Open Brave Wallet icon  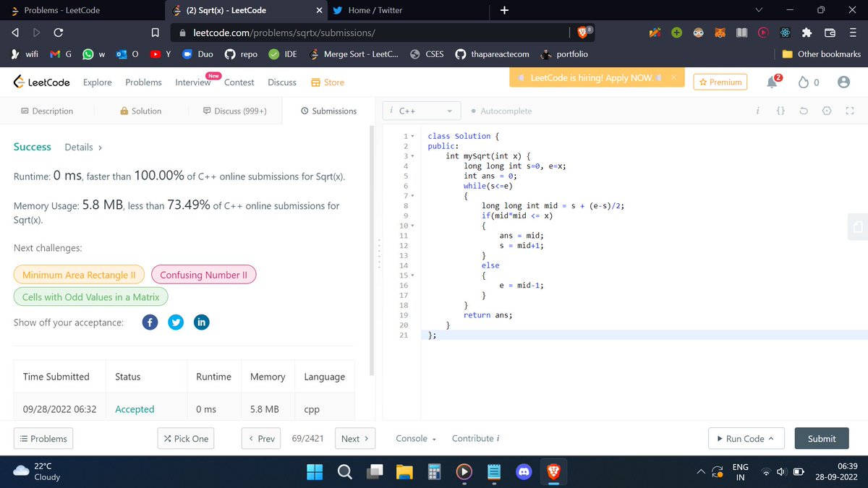coord(830,33)
